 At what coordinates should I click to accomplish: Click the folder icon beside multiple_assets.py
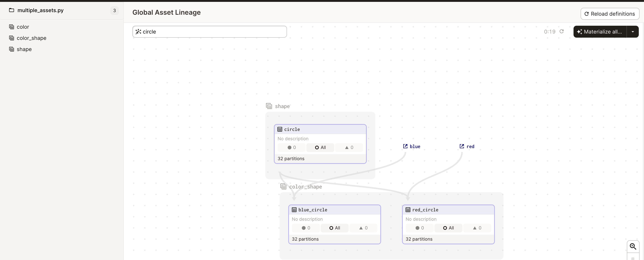12,10
